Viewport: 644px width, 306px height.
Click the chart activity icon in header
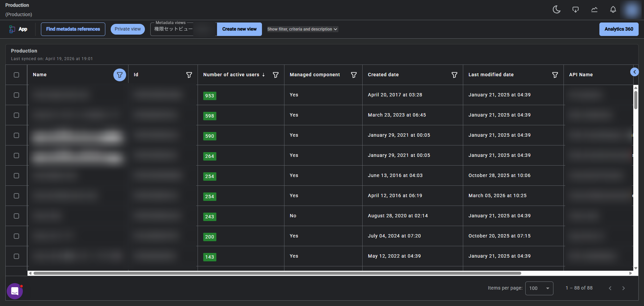point(594,9)
